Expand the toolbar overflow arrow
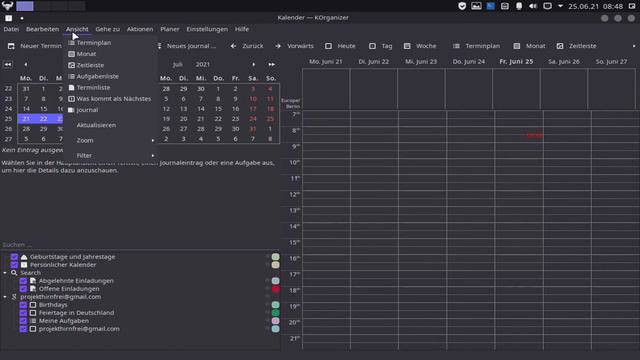 tap(634, 46)
